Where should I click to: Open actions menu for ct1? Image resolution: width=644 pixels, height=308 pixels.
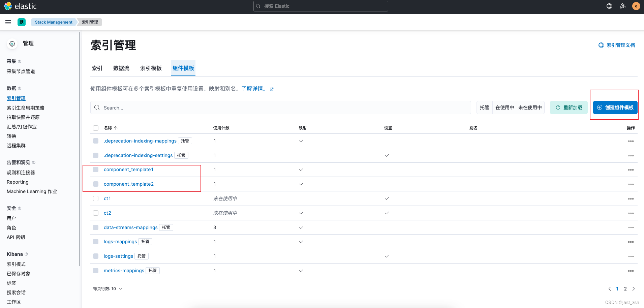pos(631,199)
